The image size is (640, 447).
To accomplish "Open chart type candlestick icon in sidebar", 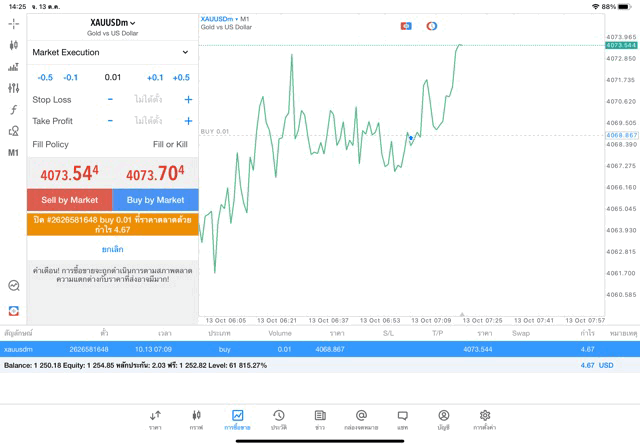I will point(13,45).
